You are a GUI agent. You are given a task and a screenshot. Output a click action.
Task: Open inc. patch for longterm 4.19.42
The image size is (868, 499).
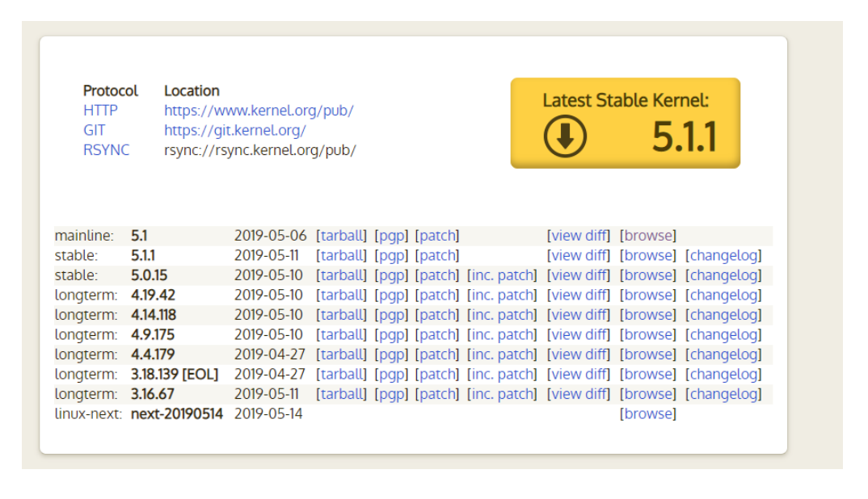click(502, 296)
